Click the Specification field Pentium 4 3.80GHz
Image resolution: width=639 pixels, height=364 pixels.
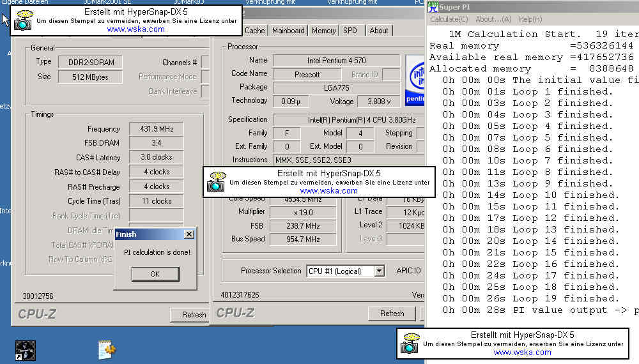(349, 119)
